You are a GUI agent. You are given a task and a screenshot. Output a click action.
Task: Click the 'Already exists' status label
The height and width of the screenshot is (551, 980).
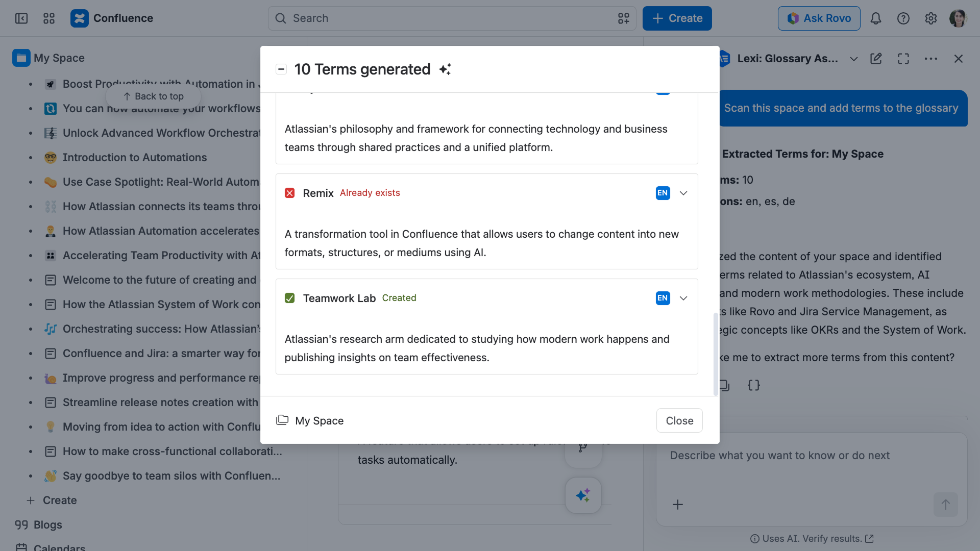[x=370, y=193]
